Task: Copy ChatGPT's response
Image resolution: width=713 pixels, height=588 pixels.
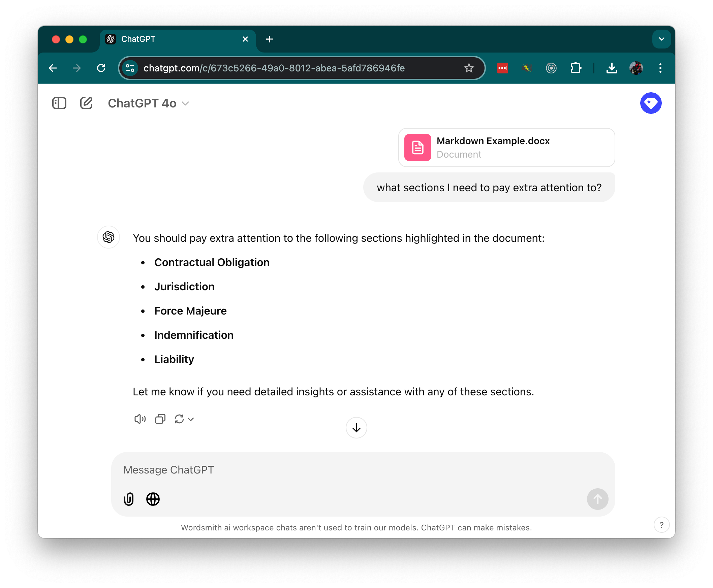Action: (x=160, y=419)
